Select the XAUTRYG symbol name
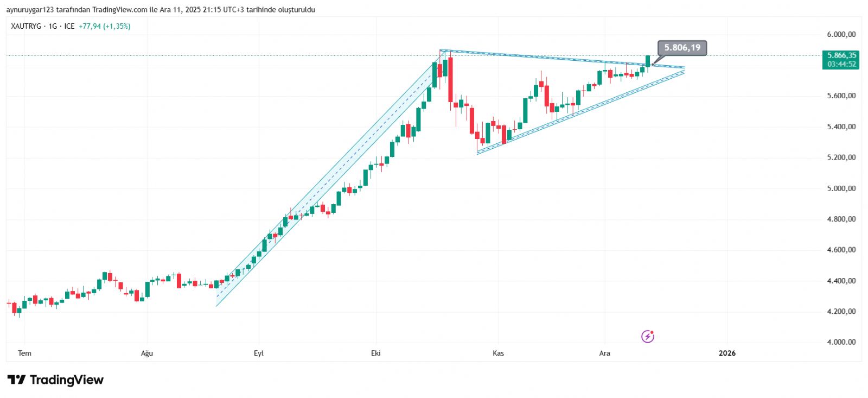The width and height of the screenshot is (868, 398). pyautogui.click(x=26, y=26)
